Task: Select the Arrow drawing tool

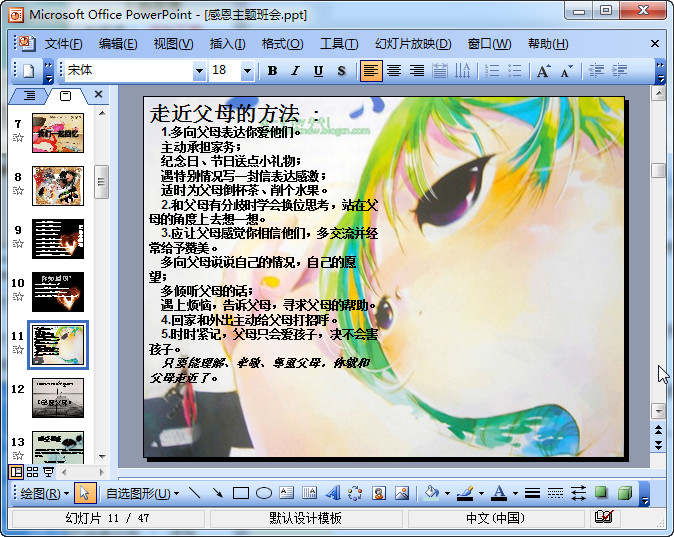Action: pos(218,493)
